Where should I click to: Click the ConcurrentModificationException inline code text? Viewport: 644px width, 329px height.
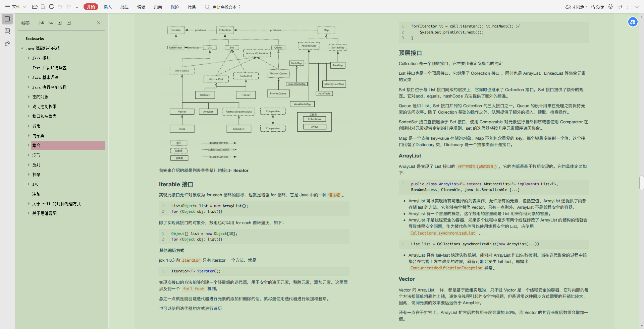point(446,268)
